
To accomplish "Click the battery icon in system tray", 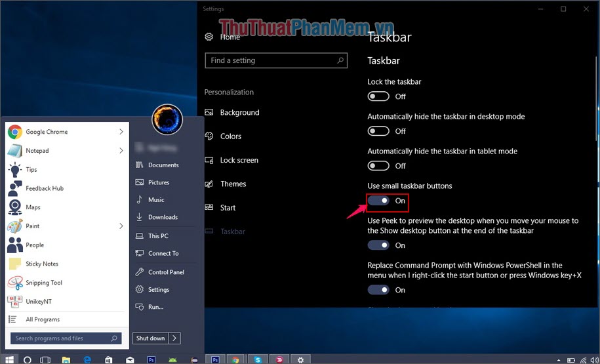I will (571, 361).
